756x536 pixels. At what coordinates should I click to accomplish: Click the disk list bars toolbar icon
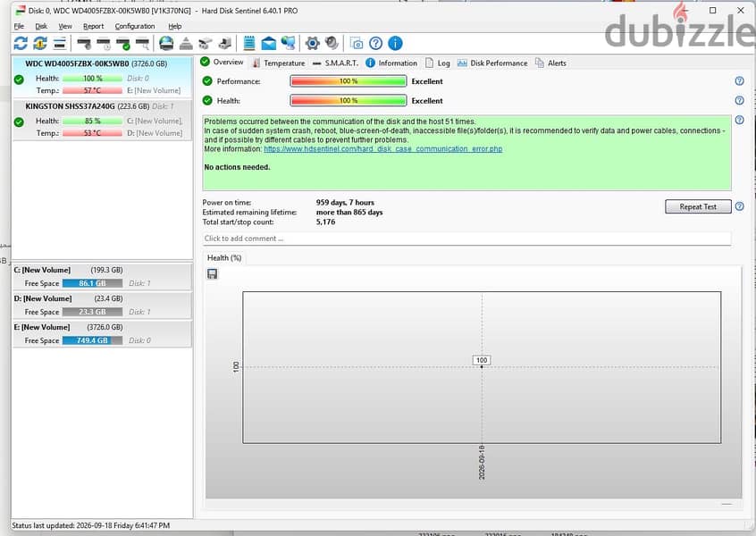coord(60,44)
